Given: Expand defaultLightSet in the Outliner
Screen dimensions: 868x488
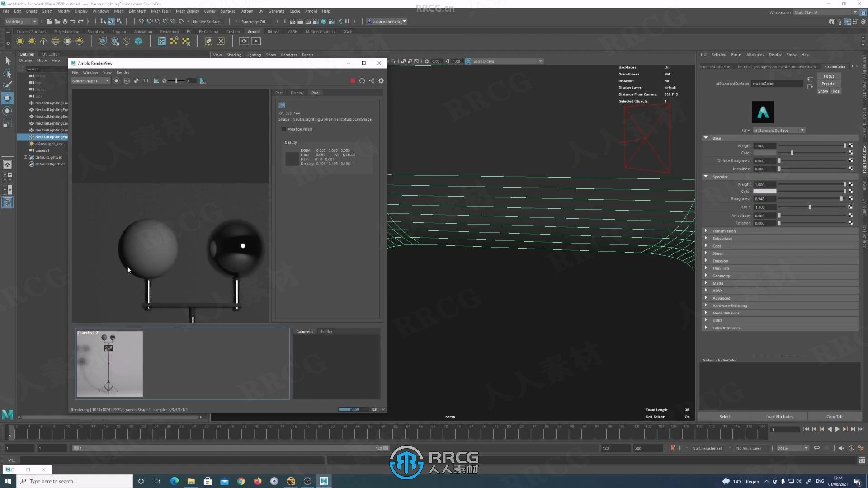Looking at the screenshot, I should click(x=25, y=157).
